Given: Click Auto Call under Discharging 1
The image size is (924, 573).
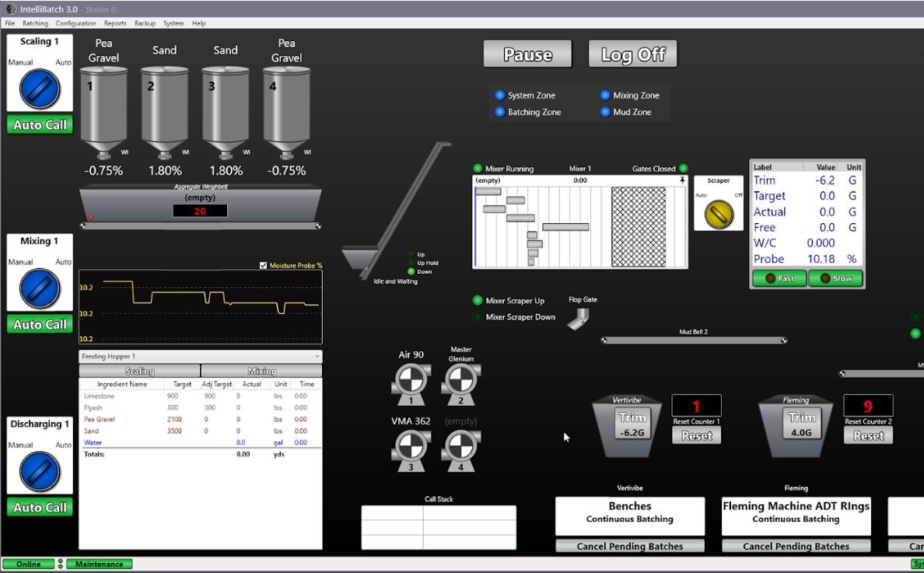Looking at the screenshot, I should point(40,508).
